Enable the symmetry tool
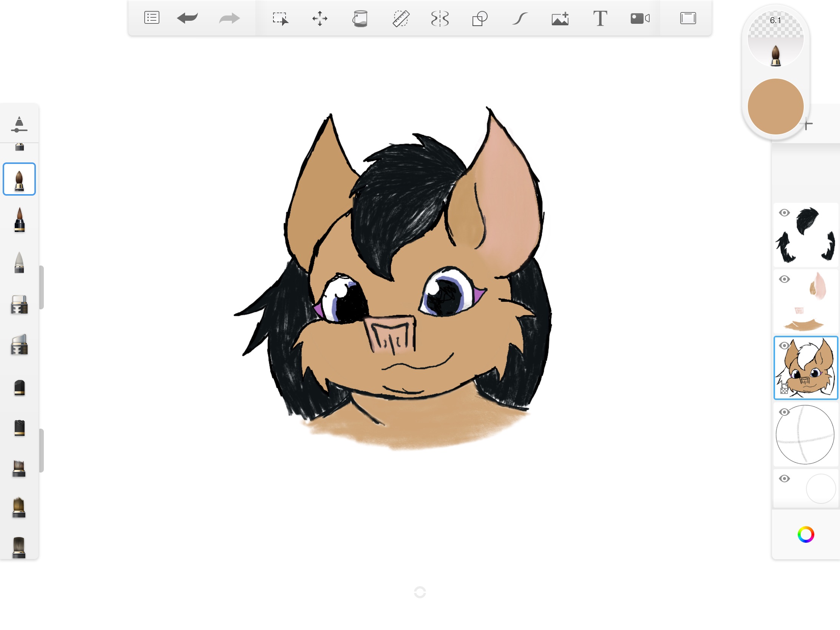The image size is (840, 630). click(440, 18)
